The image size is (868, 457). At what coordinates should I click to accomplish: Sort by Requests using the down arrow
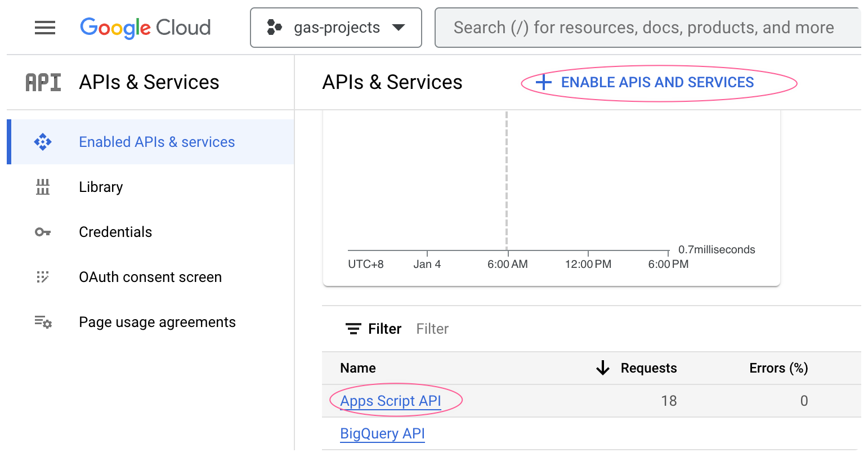(x=603, y=368)
